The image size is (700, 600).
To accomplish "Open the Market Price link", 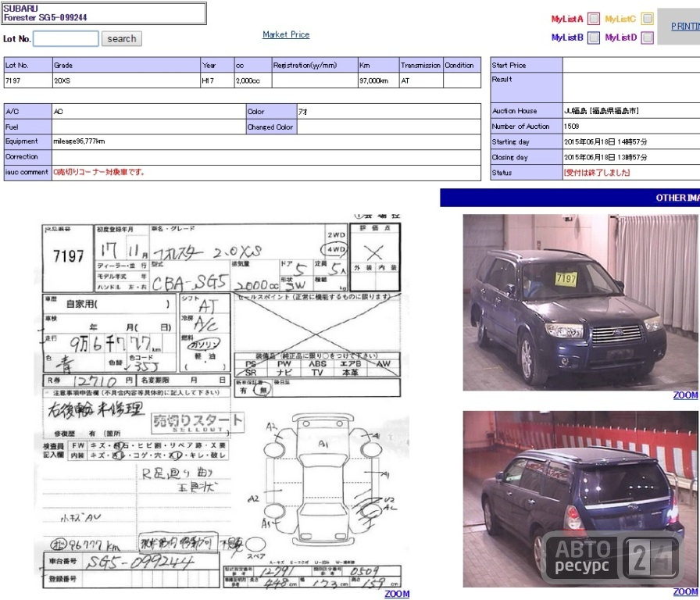I will [x=286, y=34].
